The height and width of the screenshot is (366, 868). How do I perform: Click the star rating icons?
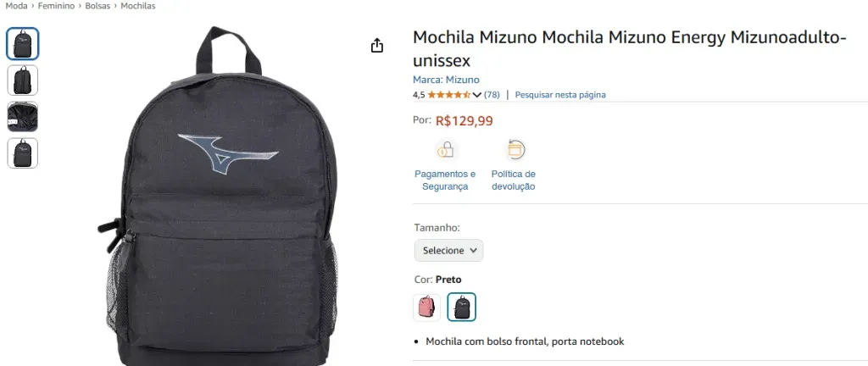point(449,95)
